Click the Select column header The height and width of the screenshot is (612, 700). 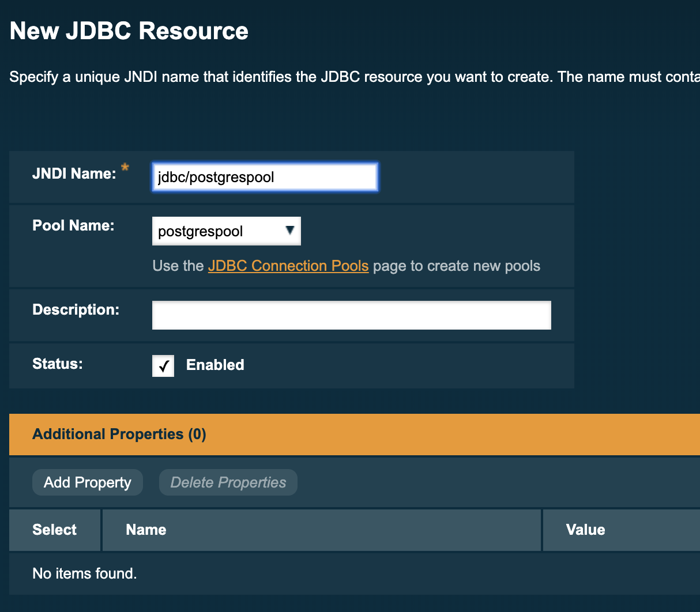(54, 530)
